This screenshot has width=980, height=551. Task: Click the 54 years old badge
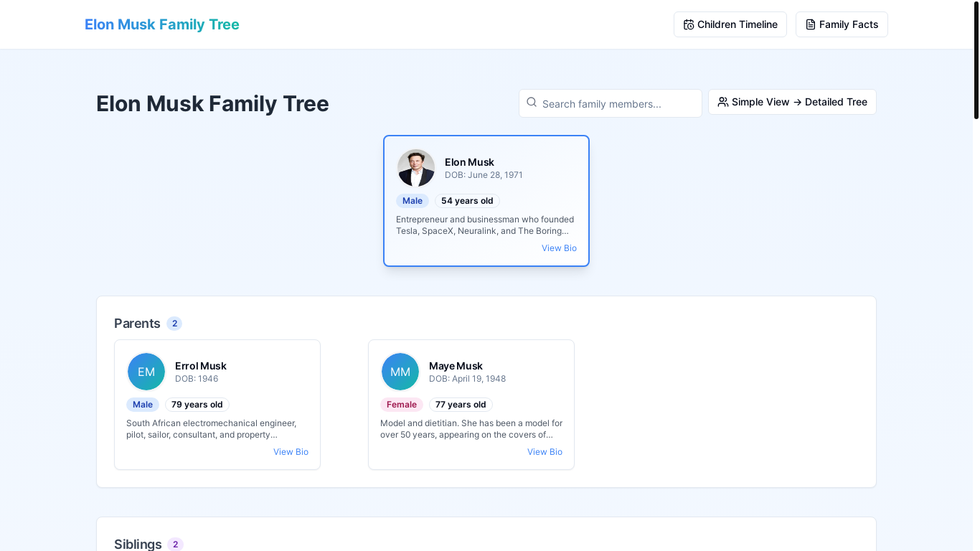point(467,201)
